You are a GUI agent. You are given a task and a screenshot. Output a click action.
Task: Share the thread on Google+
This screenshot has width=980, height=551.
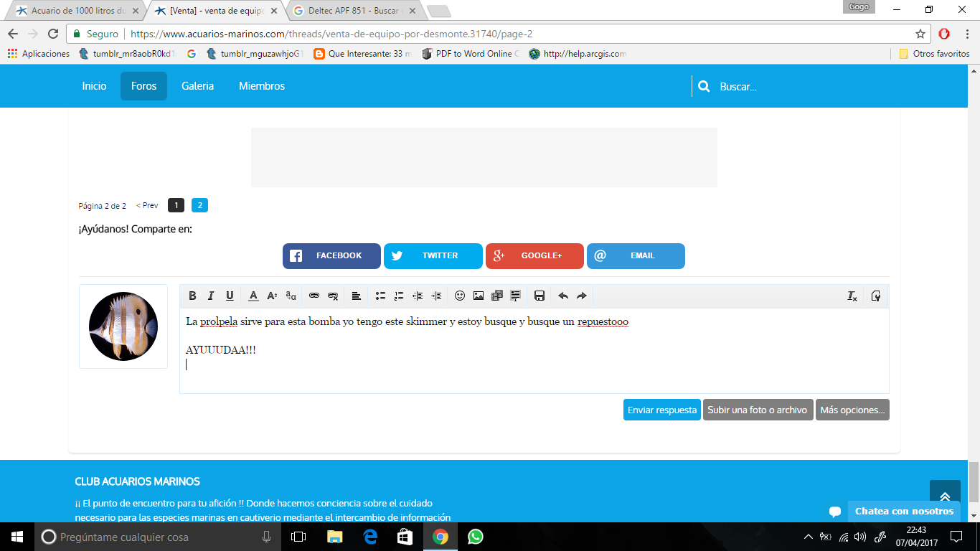tap(534, 256)
